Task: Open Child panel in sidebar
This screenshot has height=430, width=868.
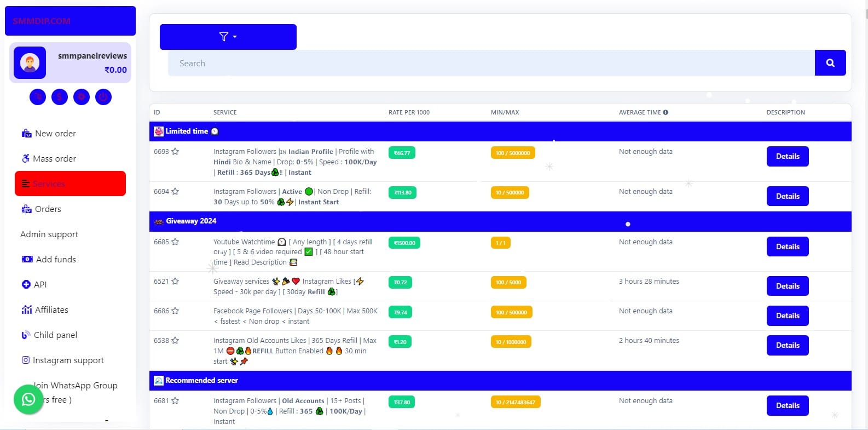Action: coord(55,335)
